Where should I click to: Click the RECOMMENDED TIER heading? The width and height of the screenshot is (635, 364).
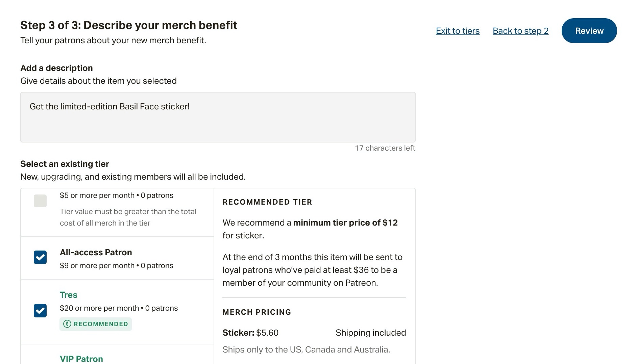point(267,202)
